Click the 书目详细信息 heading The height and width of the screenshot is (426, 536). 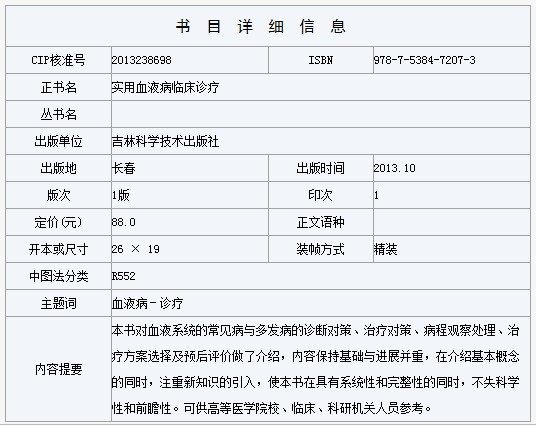point(261,26)
